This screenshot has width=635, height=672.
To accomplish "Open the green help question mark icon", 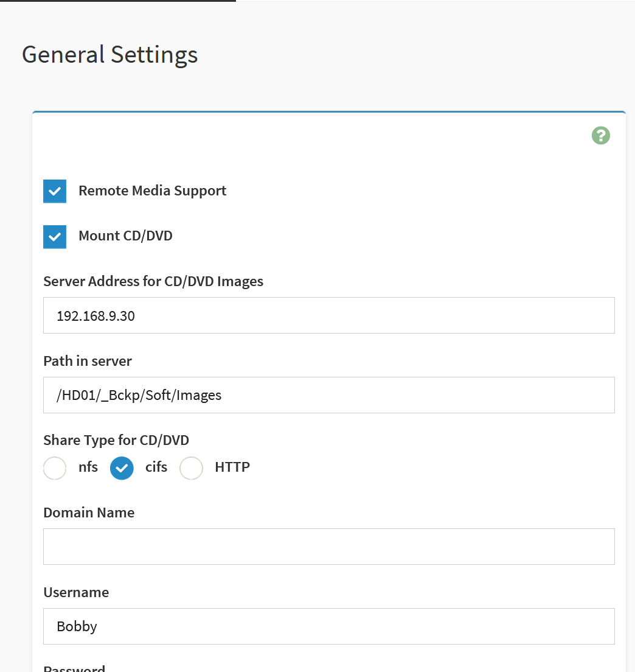I will point(600,136).
